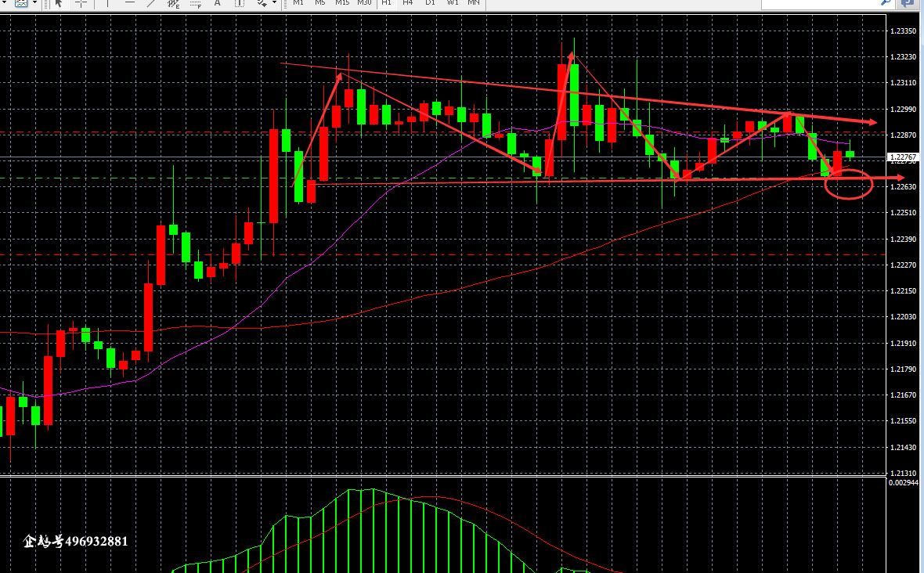The width and height of the screenshot is (924, 573).
Task: Switch chart to W1 timeframe
Action: (453, 3)
